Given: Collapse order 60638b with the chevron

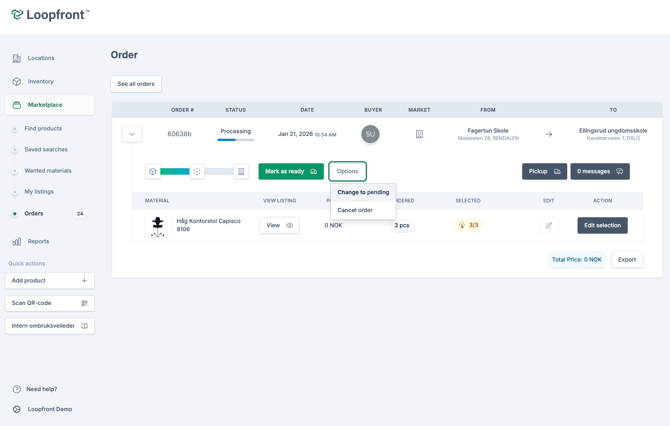Looking at the screenshot, I should click(132, 134).
